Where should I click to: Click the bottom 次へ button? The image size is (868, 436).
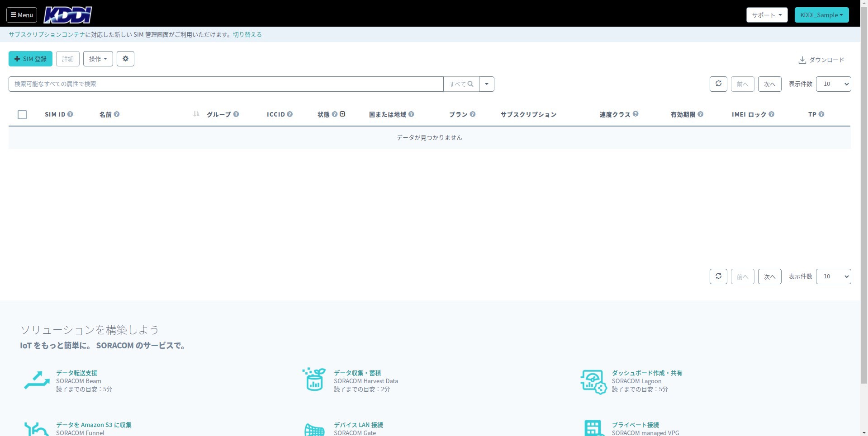[x=770, y=277]
